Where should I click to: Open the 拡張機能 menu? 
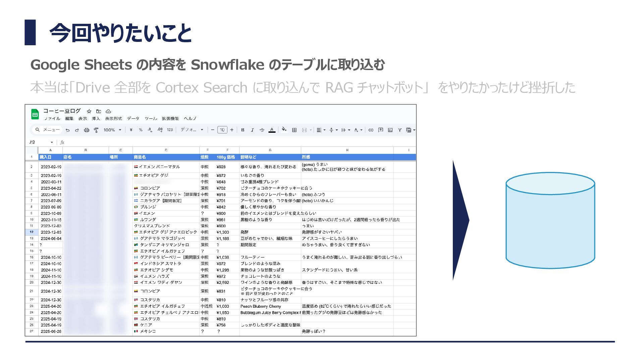[x=170, y=119]
